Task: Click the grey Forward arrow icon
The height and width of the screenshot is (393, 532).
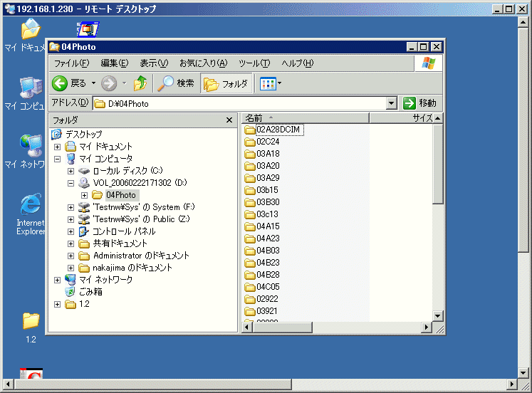Action: point(109,83)
